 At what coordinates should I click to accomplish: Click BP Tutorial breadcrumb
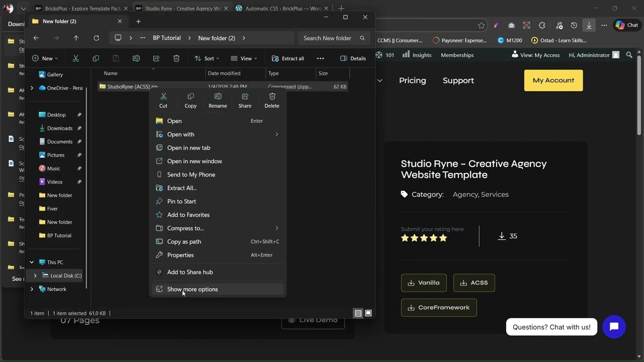[167, 38]
